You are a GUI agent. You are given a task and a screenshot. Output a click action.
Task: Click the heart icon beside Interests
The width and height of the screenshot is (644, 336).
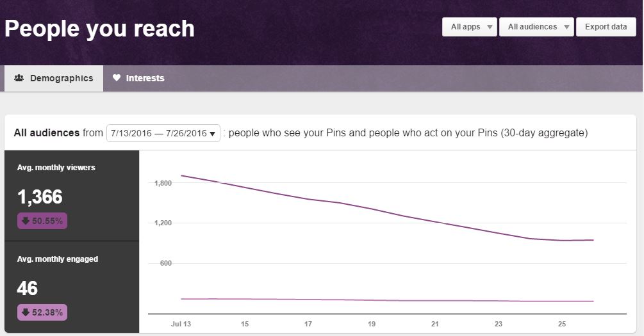tap(117, 78)
